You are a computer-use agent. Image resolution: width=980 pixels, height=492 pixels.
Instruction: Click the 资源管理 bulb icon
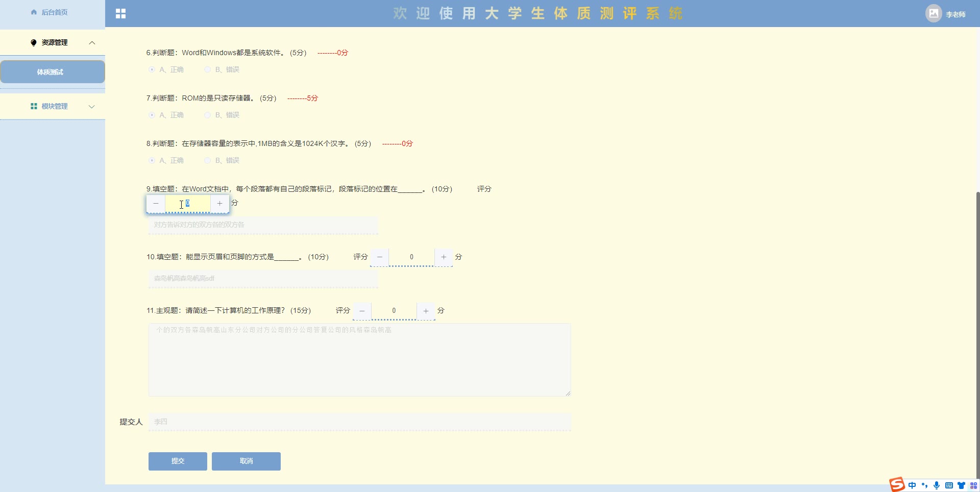(x=34, y=42)
